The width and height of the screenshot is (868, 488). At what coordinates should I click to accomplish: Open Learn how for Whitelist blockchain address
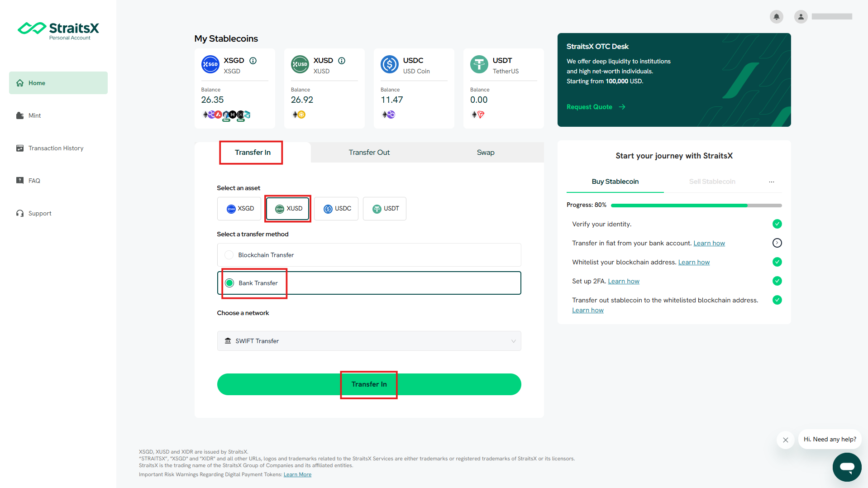[694, 262]
